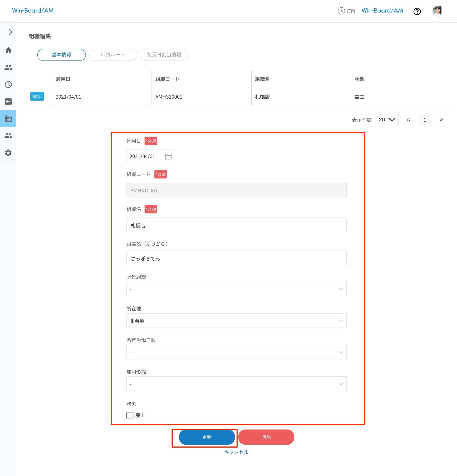Image resolution: width=457 pixels, height=476 pixels.
Task: Open the settings gear icon in sidebar
Action: tap(8, 153)
